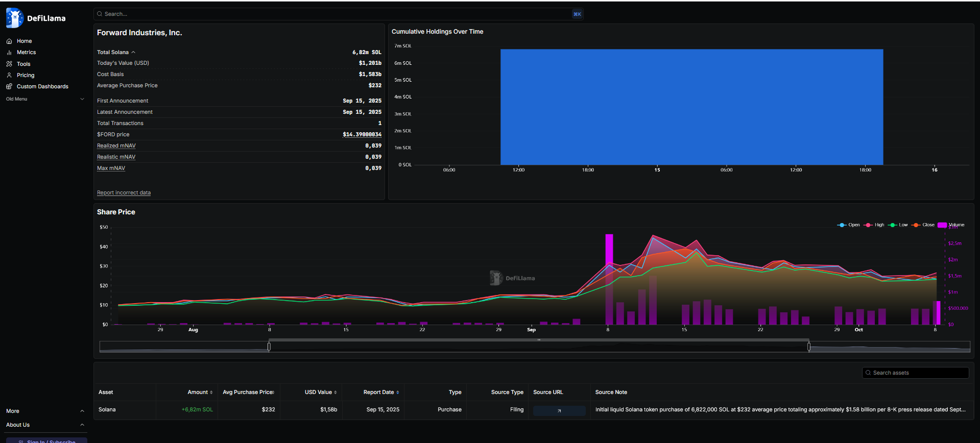
Task: Collapse the More section in sidebar
Action: point(82,411)
